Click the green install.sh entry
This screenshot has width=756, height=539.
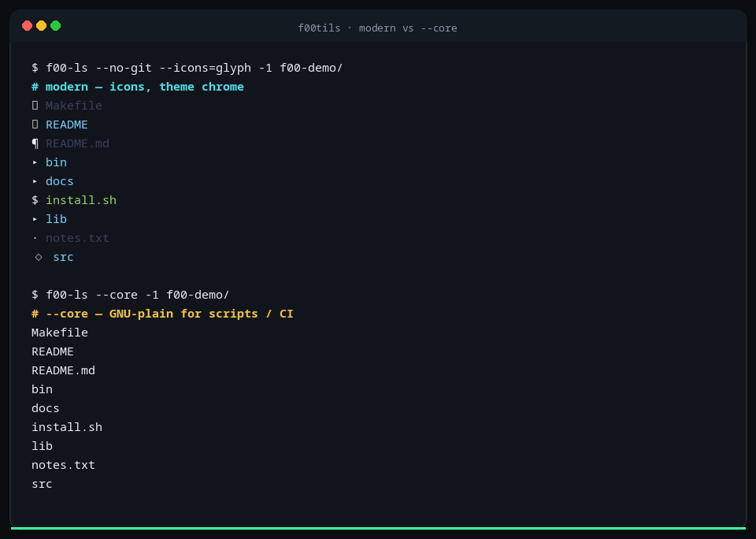coord(81,200)
